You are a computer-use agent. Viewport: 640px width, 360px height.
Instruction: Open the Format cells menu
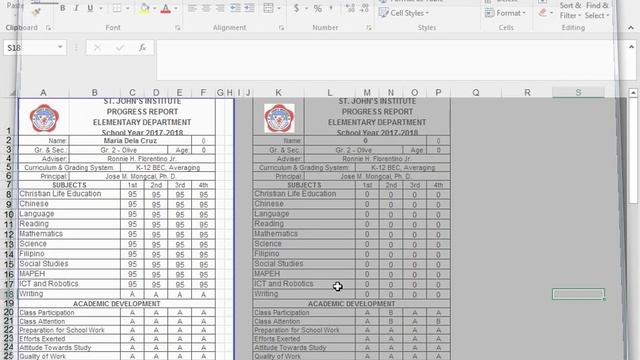click(x=505, y=13)
